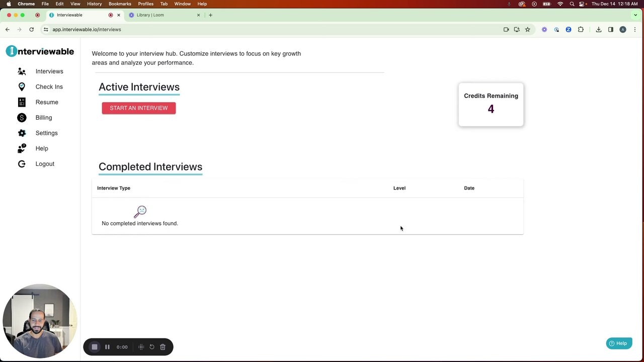Open the Bookmarks menu in the menu bar
The height and width of the screenshot is (362, 644).
(x=120, y=4)
